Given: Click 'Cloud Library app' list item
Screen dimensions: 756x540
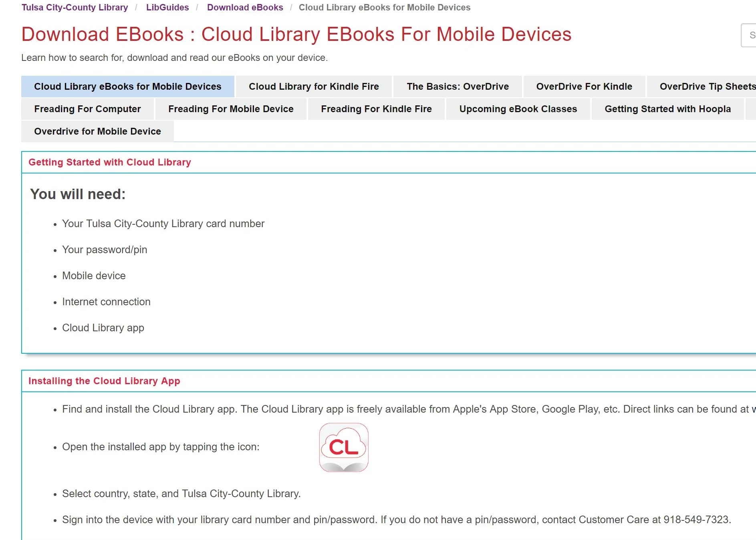Looking at the screenshot, I should 103,328.
